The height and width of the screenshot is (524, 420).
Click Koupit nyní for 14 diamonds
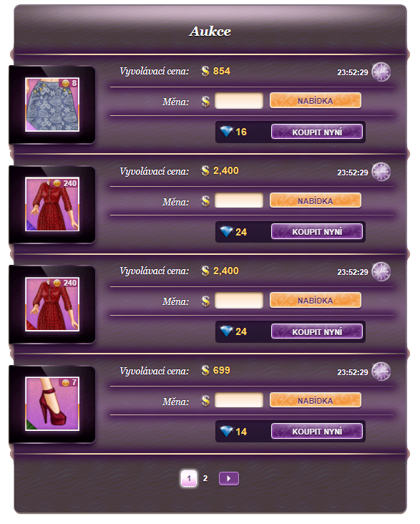pos(317,432)
